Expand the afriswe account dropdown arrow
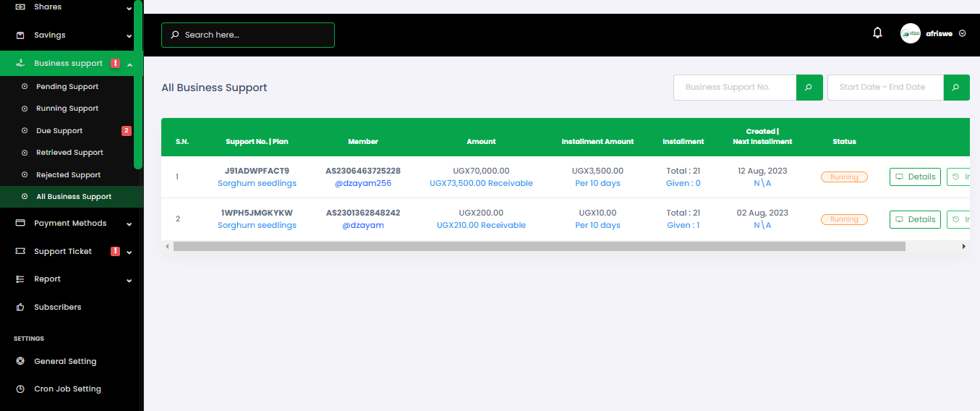 click(x=962, y=33)
